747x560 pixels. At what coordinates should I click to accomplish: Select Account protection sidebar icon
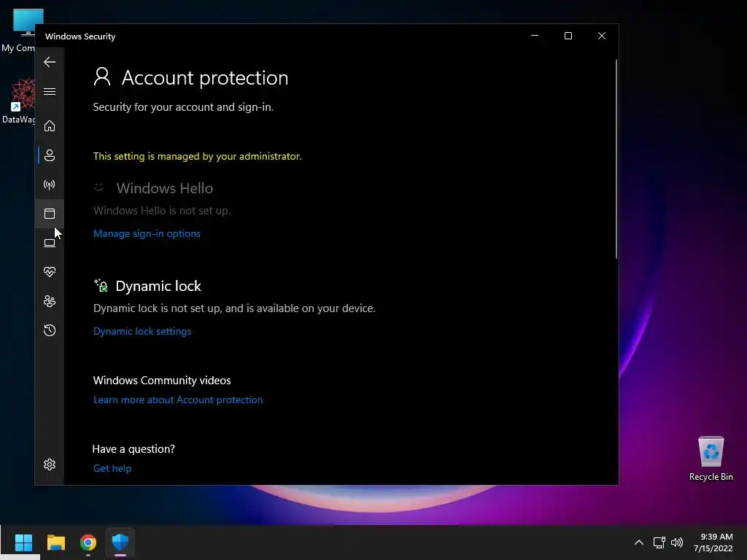click(50, 155)
